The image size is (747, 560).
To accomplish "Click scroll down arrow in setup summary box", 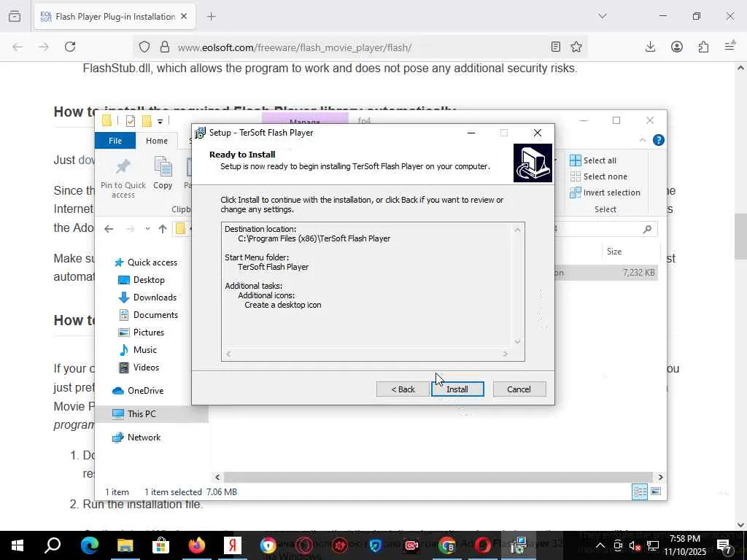I will pos(517,341).
